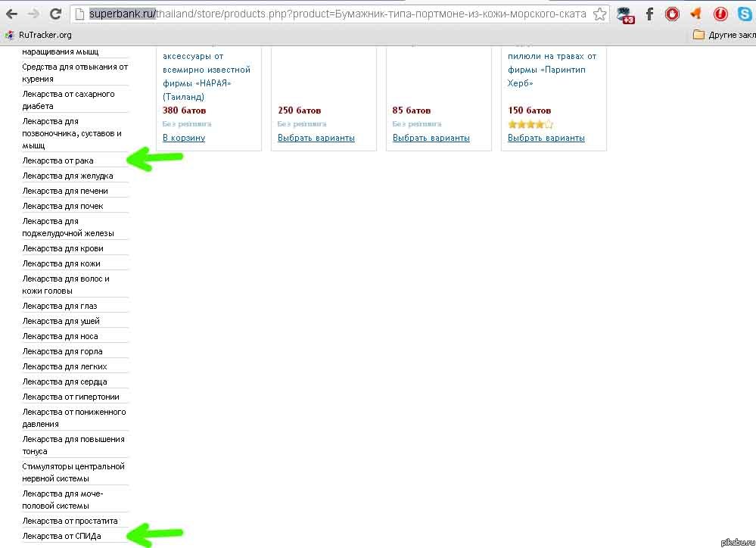Reload the current page
The width and height of the screenshot is (756, 548).
tap(55, 14)
